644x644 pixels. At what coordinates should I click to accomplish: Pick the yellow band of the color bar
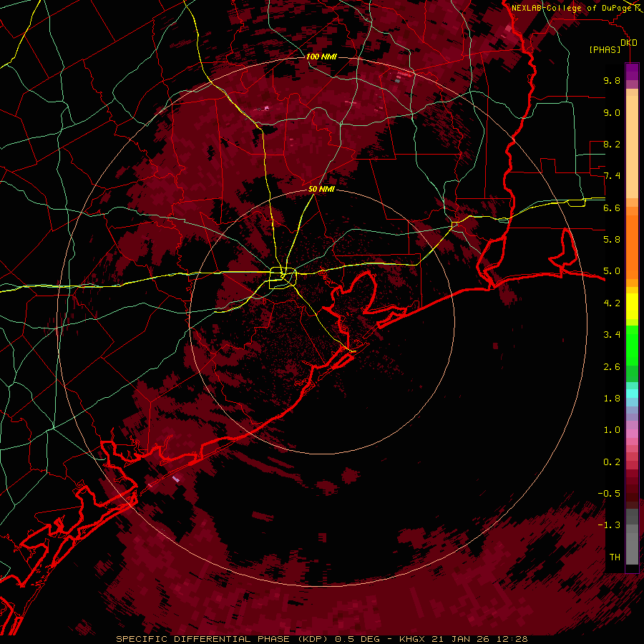point(632,306)
